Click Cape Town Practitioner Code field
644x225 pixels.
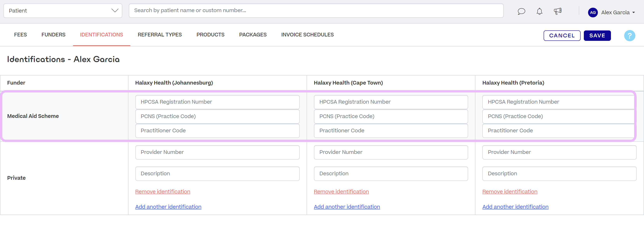click(x=391, y=131)
